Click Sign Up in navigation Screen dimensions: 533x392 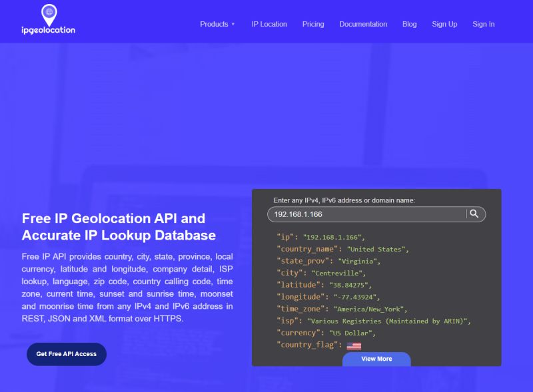(x=444, y=24)
